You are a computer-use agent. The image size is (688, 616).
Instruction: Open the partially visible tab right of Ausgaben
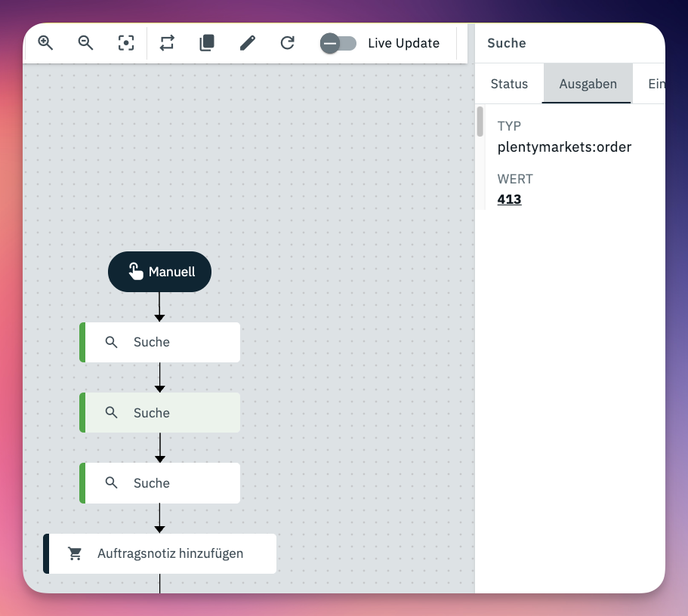tap(655, 84)
